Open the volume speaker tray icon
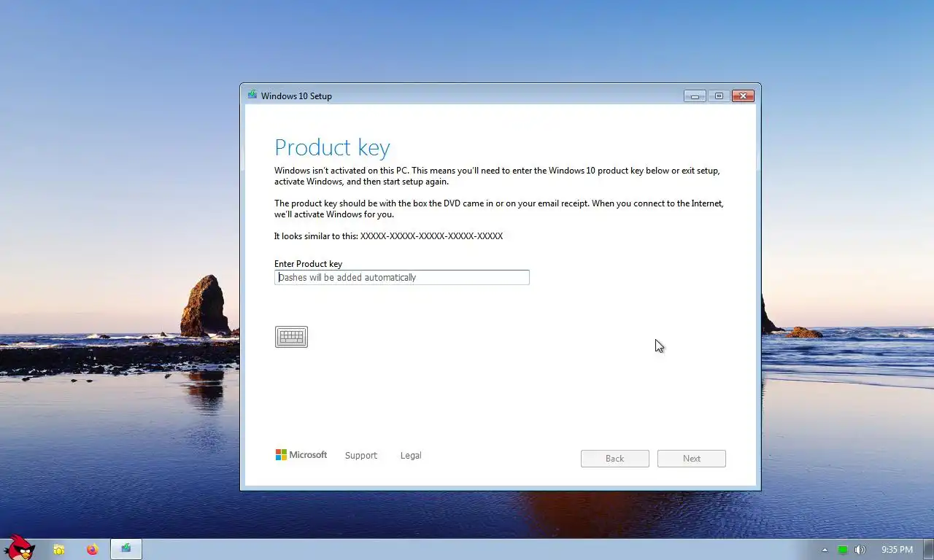This screenshot has width=934, height=560. coord(860,550)
